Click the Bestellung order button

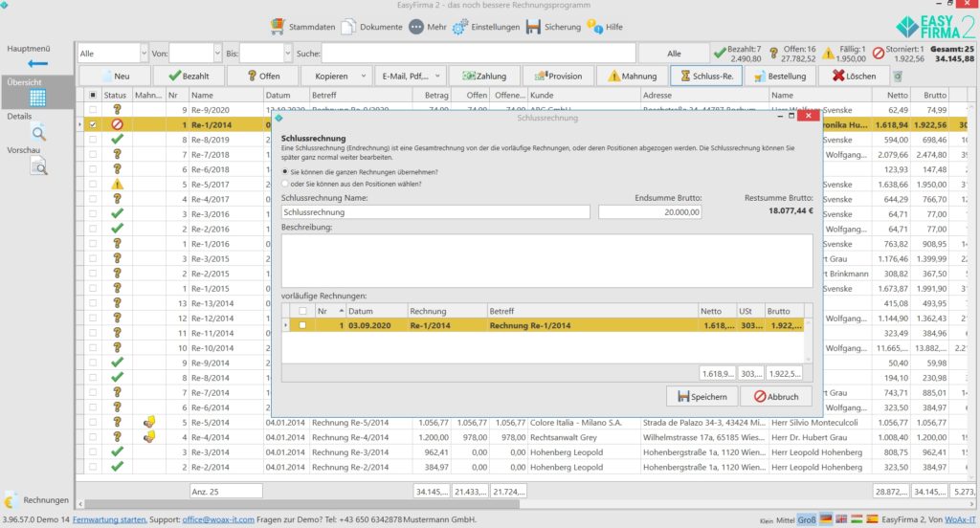tap(780, 76)
